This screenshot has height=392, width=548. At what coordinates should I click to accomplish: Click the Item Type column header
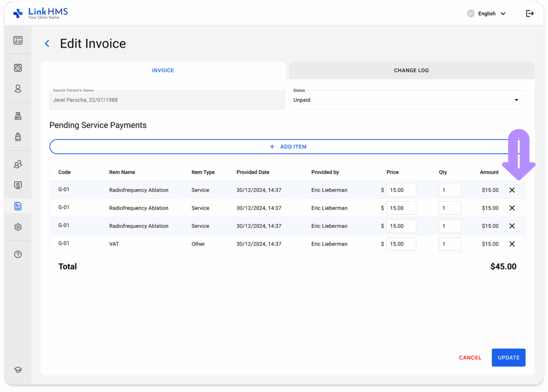[203, 172]
